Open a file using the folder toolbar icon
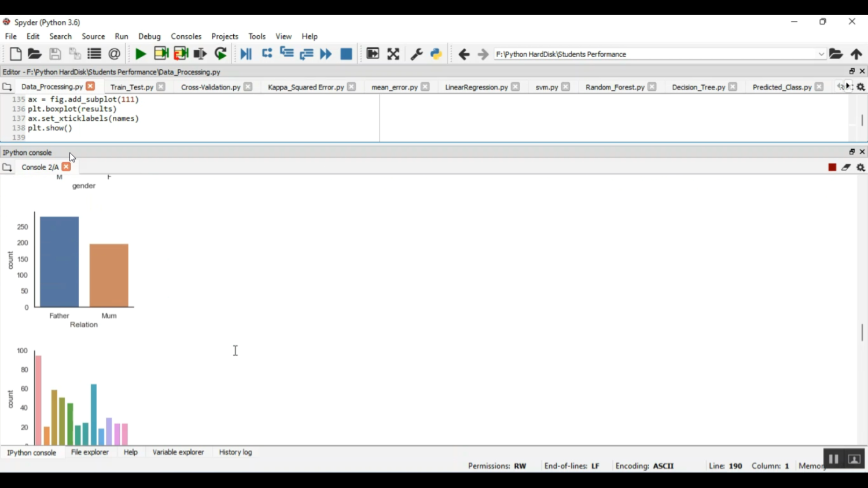The height and width of the screenshot is (488, 868). 35,54
